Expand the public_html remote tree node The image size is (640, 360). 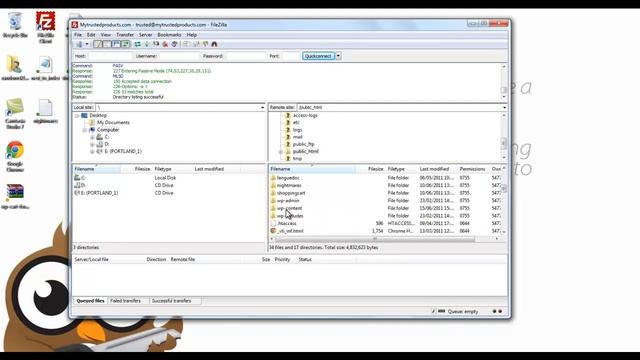281,151
